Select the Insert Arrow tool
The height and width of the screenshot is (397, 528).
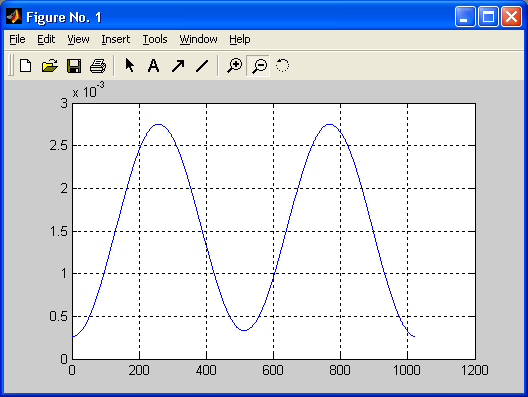178,66
